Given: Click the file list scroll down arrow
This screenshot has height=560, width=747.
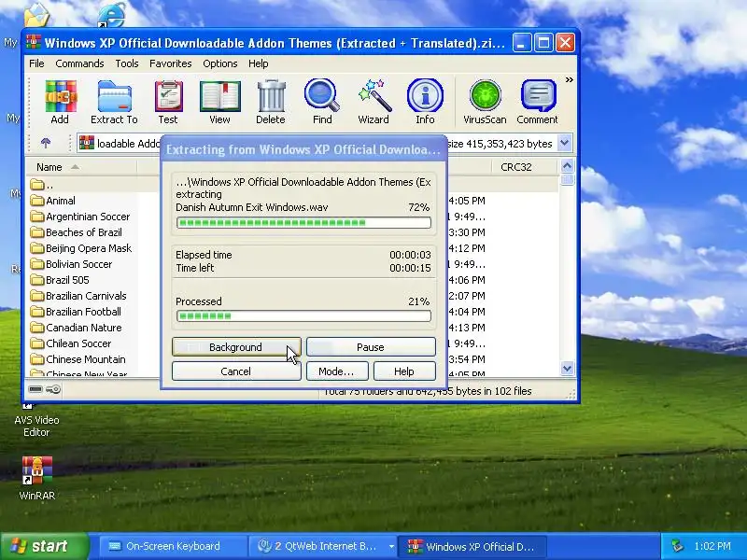Looking at the screenshot, I should 567,368.
